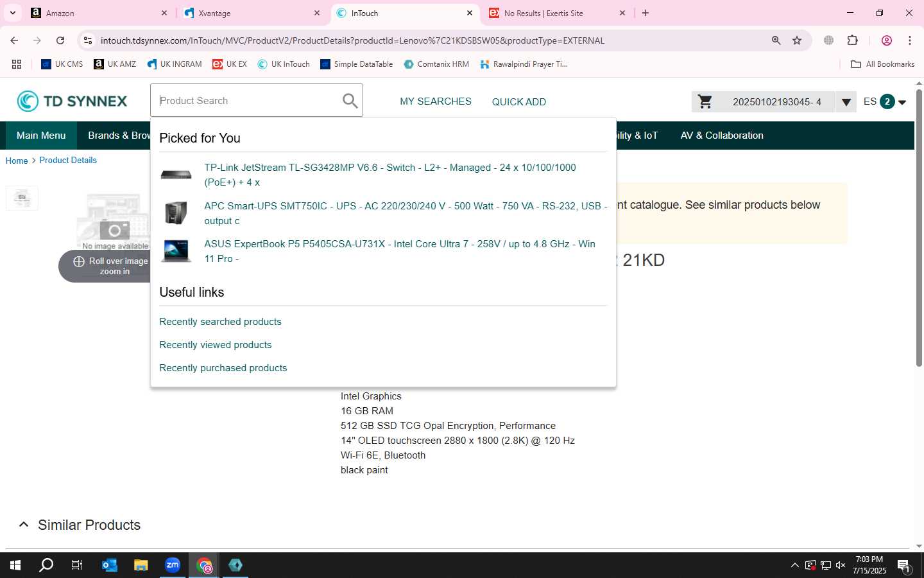Open the Main Menu
Viewport: 924px width, 578px height.
41,136
